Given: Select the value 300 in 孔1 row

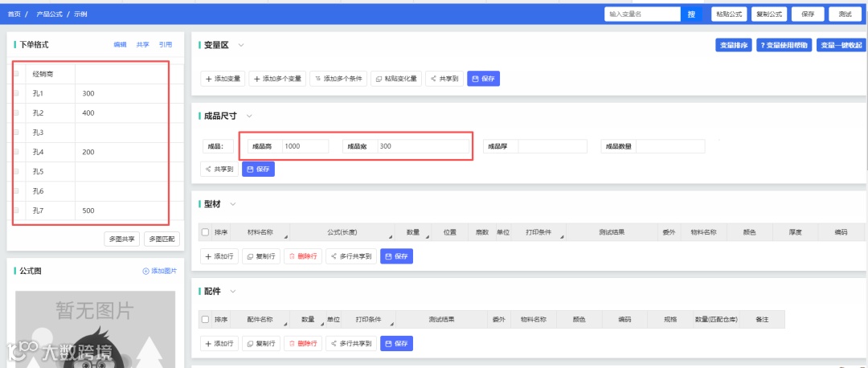Looking at the screenshot, I should [88, 93].
